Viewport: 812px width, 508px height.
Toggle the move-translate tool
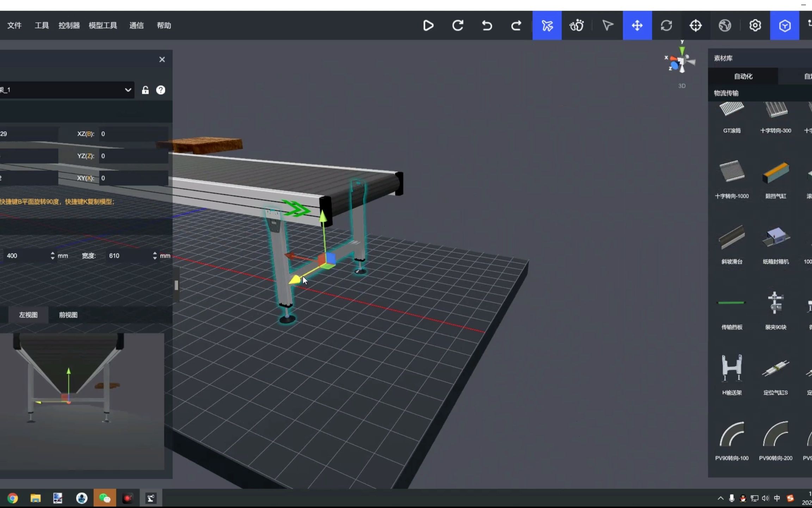[x=637, y=25]
